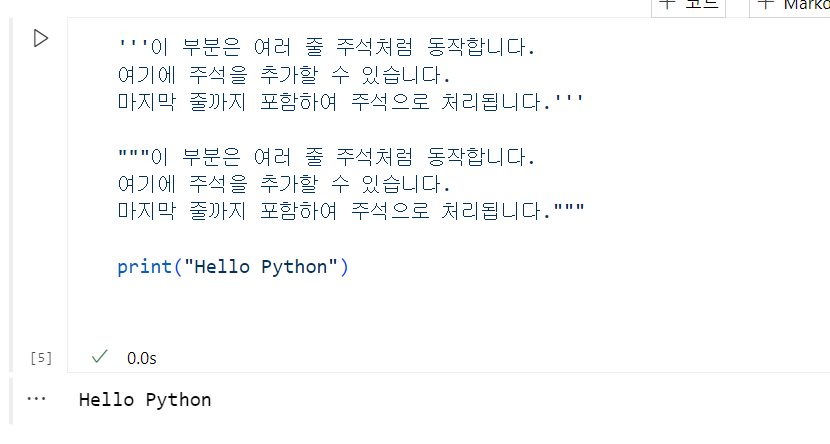Click the 0.0s execution time label
830x444 pixels.
point(141,358)
